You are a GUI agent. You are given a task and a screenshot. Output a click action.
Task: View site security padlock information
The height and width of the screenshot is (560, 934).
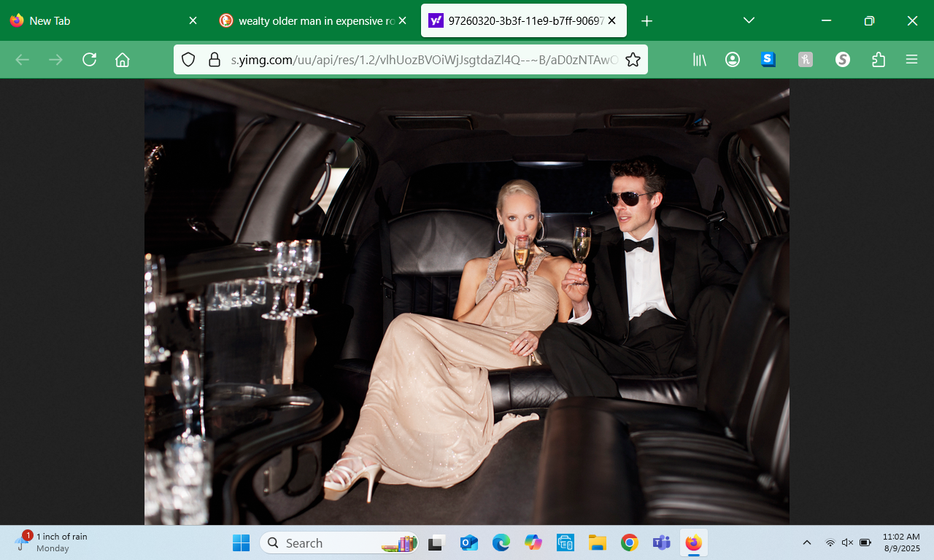pos(215,60)
